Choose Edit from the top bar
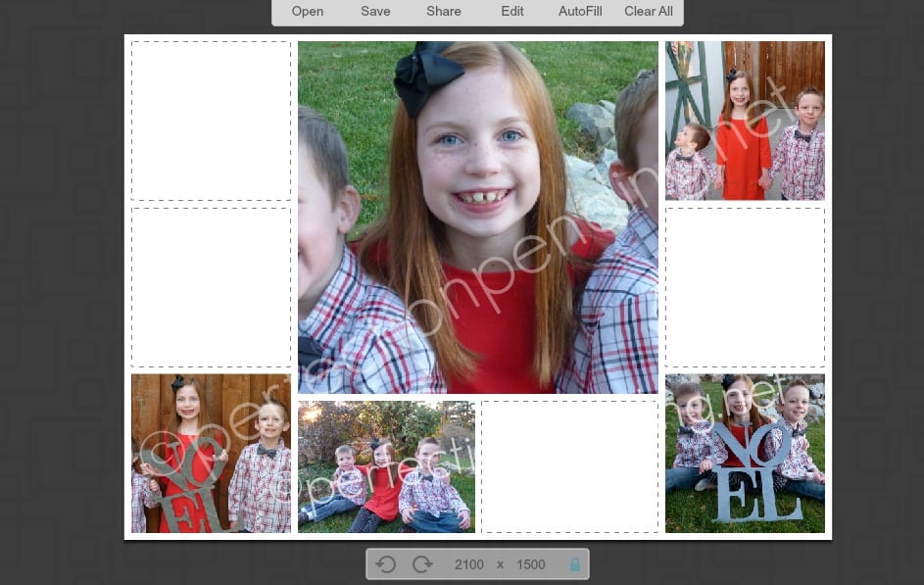924x585 pixels. tap(512, 11)
